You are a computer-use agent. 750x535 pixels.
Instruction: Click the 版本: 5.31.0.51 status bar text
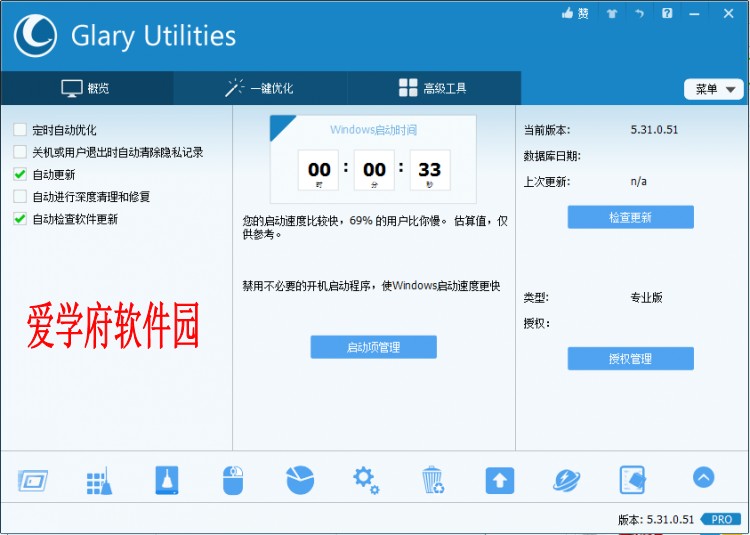pyautogui.click(x=656, y=520)
